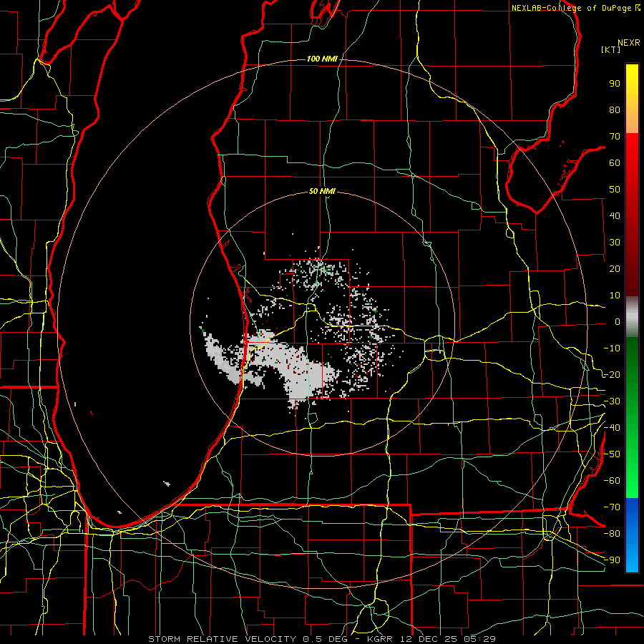Click the -70 value on the velocity scale
This screenshot has height=644, width=644.
pos(612,507)
